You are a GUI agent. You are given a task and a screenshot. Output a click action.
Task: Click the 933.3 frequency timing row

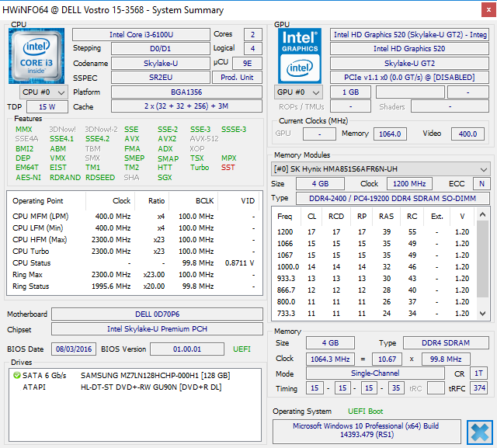click(x=374, y=279)
